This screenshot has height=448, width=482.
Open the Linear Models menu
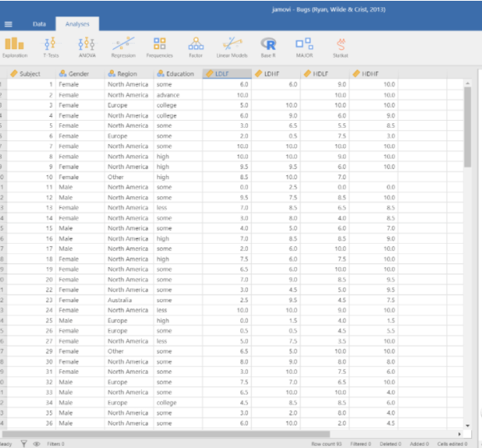tap(232, 47)
